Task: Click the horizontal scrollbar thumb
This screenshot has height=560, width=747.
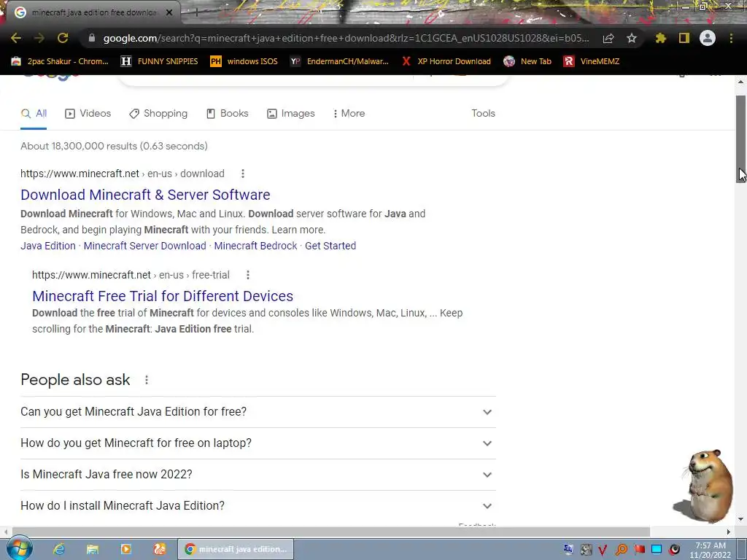Action: (x=330, y=532)
